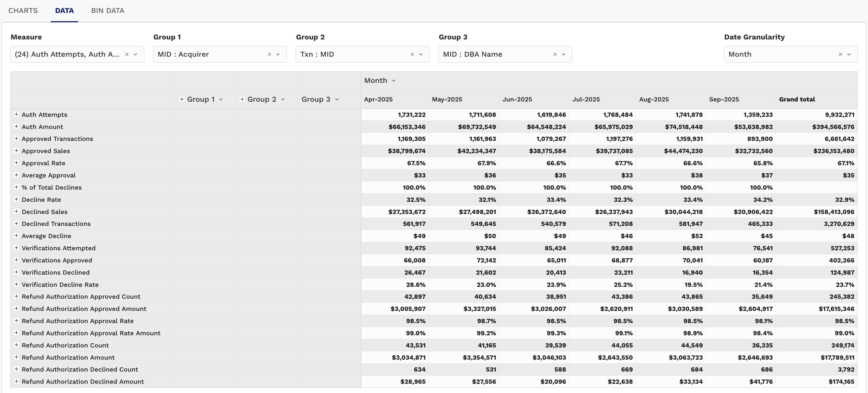868x393 pixels.
Task: Clear the Group 1 Acquirer selection
Action: point(269,54)
